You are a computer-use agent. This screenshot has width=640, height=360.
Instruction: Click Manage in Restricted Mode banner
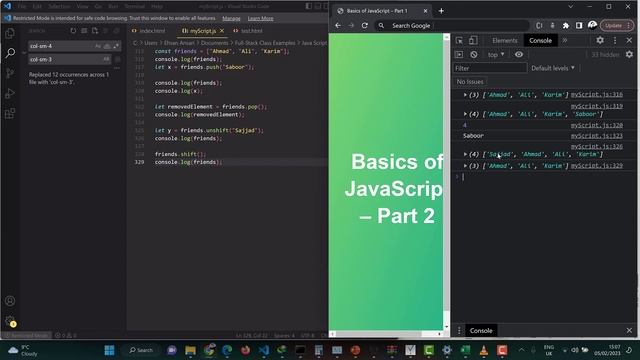[231, 18]
